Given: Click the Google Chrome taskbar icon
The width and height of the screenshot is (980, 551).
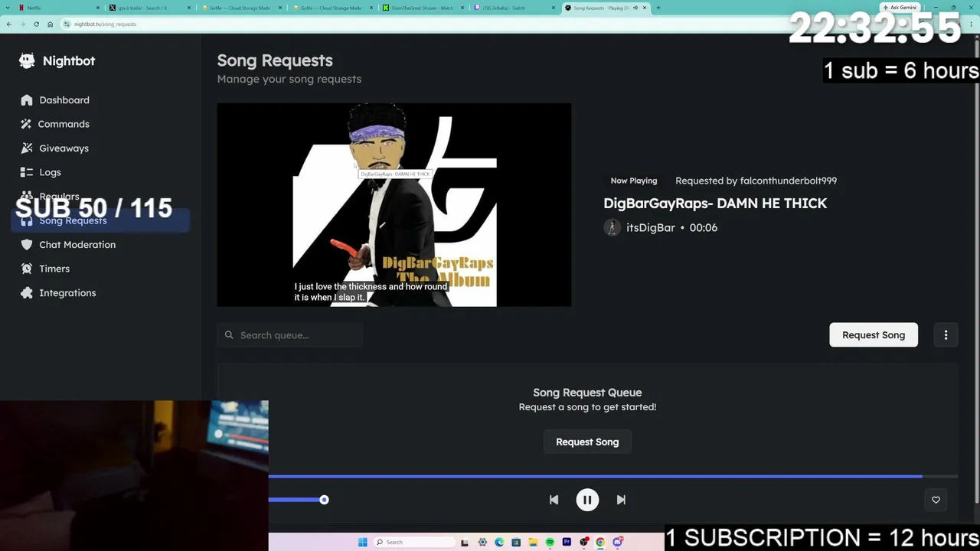Looking at the screenshot, I should click(x=600, y=542).
